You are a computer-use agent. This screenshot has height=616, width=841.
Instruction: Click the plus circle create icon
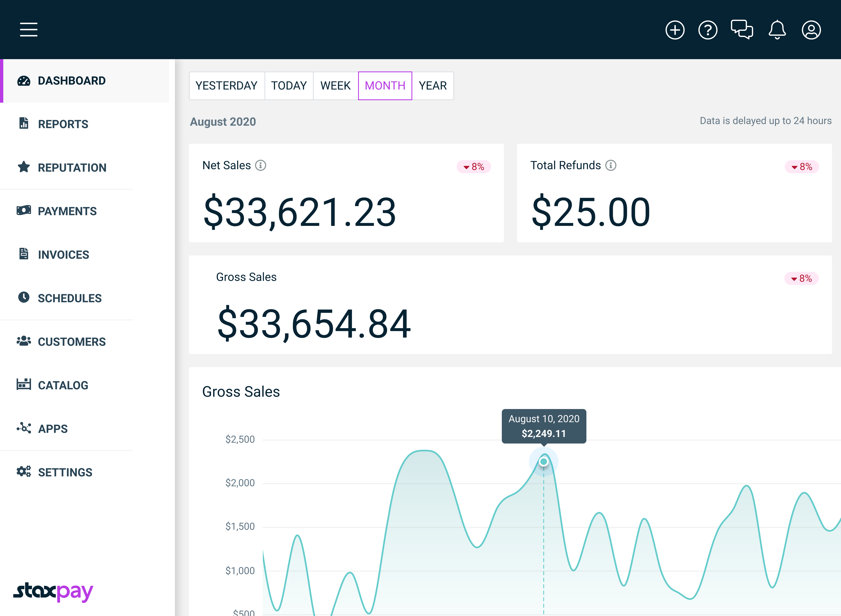pos(675,30)
